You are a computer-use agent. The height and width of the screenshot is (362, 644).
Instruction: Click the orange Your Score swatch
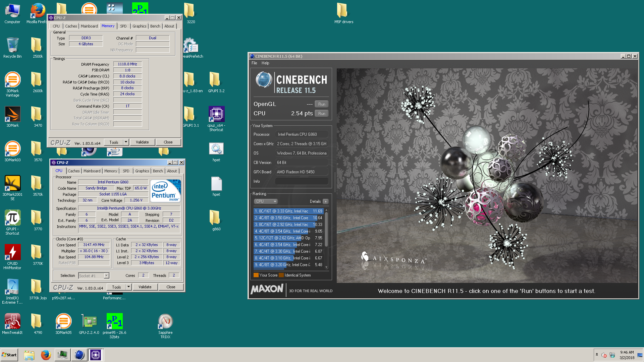tap(256, 275)
